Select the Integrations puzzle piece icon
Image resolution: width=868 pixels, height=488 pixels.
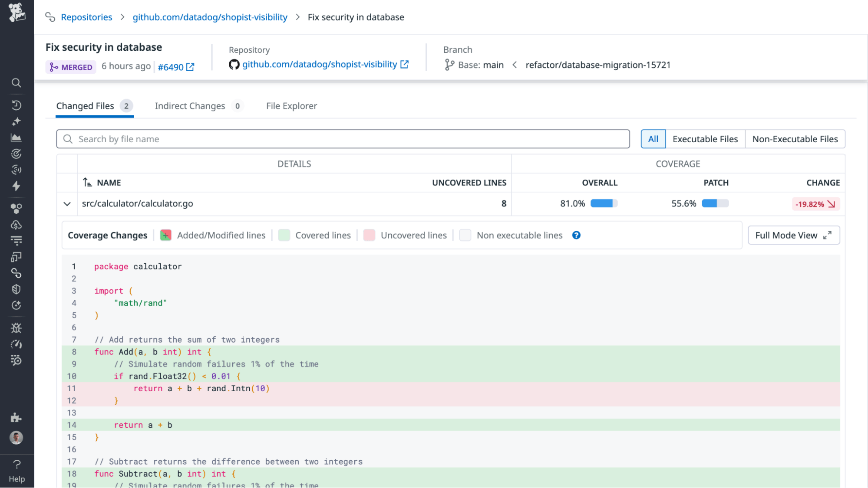click(x=17, y=418)
